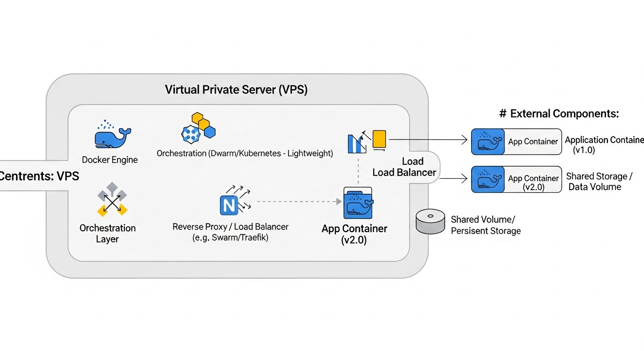Screen dimensions: 644x351
Task: Click the orange square beside the Load Balancer
Action: (380, 138)
